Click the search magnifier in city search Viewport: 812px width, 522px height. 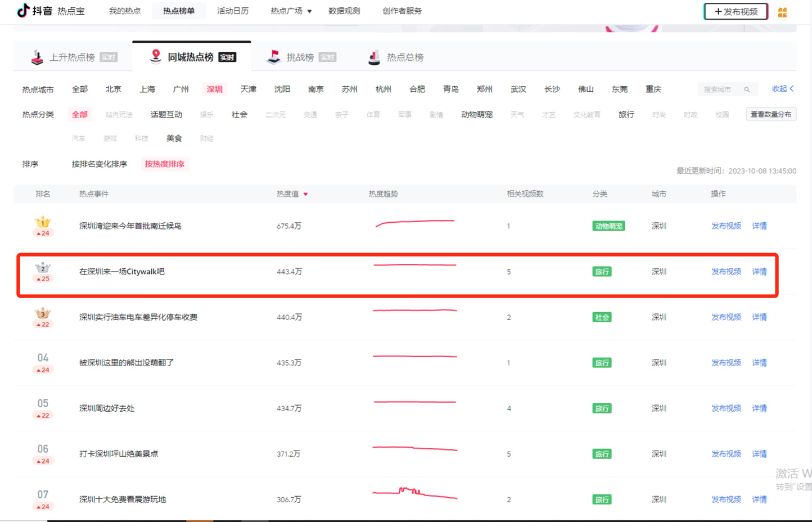(x=747, y=89)
